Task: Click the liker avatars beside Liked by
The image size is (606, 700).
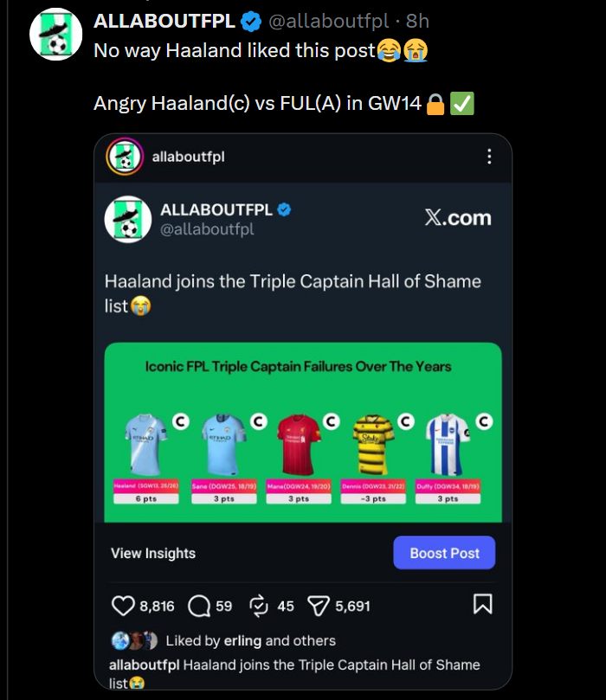Action: [x=134, y=641]
